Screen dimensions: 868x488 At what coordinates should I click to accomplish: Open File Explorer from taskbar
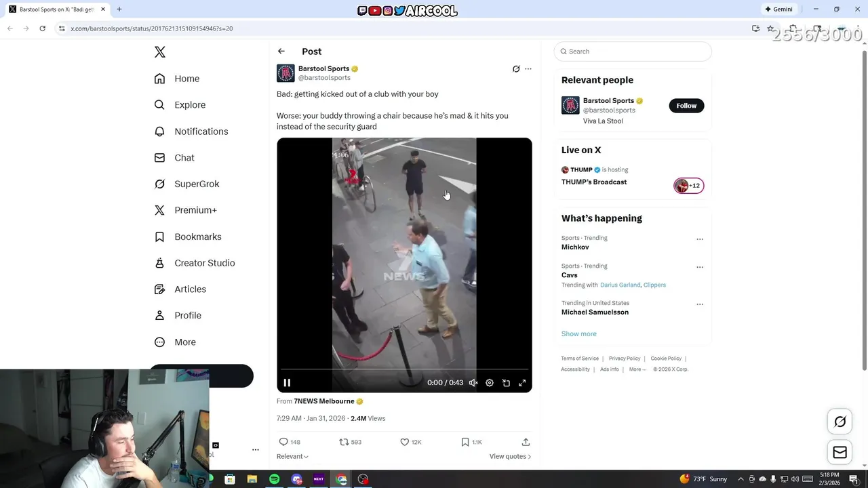(x=252, y=479)
